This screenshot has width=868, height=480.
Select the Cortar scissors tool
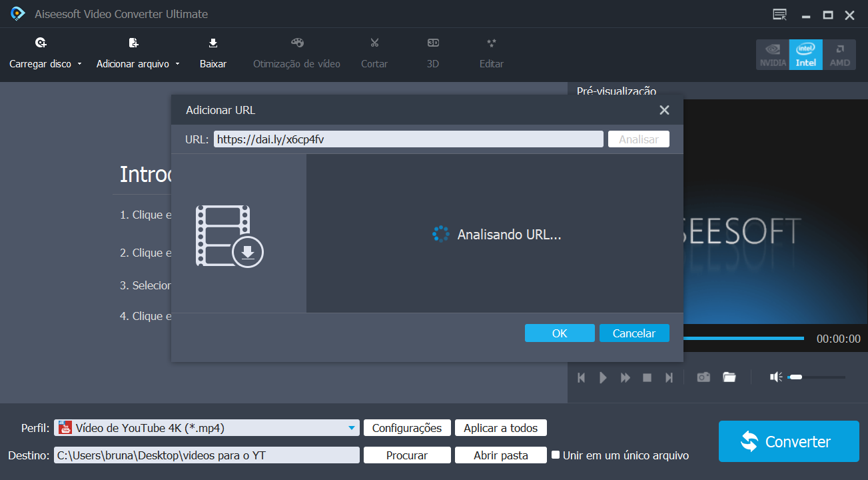[374, 53]
